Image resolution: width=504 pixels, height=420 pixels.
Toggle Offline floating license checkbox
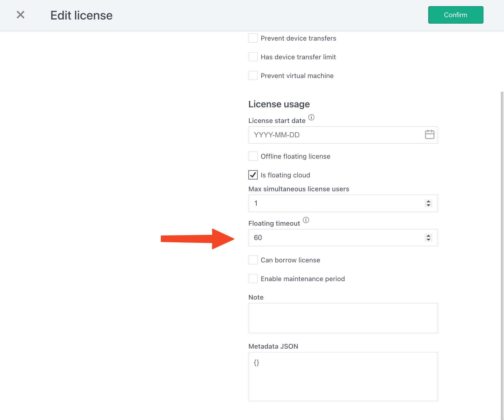click(253, 156)
